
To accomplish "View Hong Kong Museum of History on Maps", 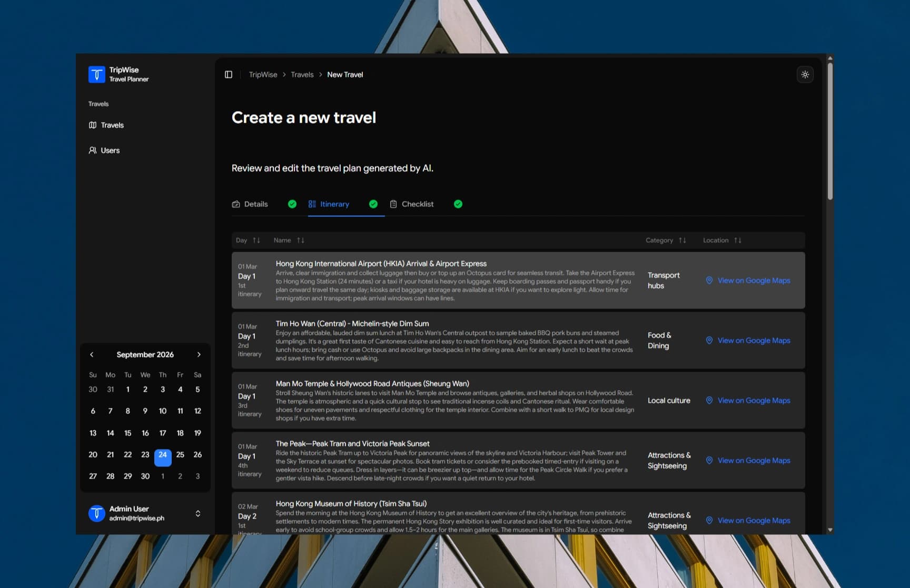I will pos(748,521).
